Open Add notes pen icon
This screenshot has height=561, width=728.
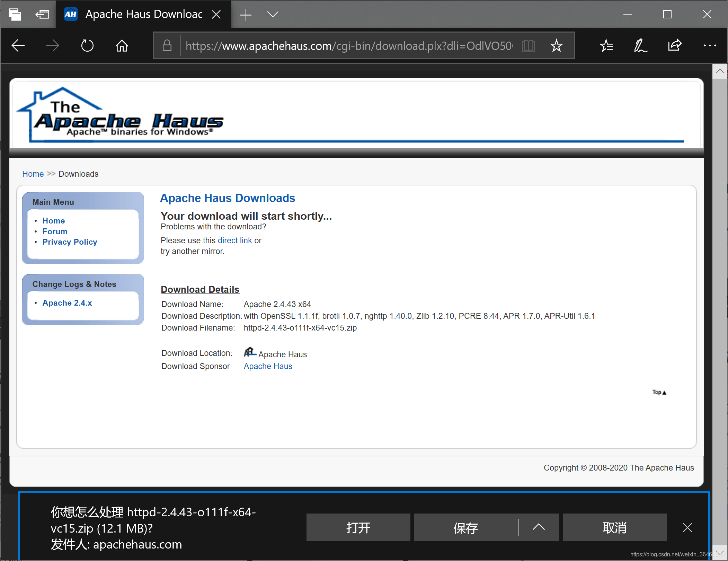(x=640, y=45)
